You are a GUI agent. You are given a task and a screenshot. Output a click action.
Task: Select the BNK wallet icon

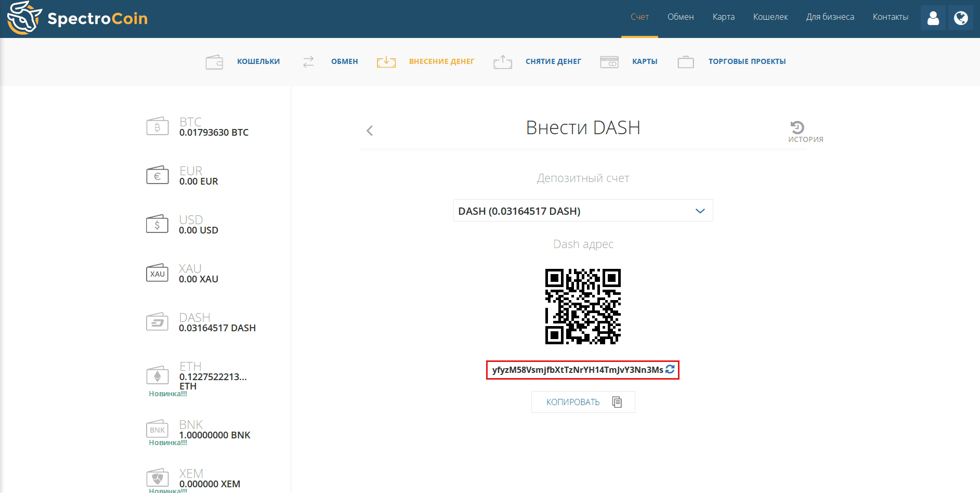tap(157, 429)
